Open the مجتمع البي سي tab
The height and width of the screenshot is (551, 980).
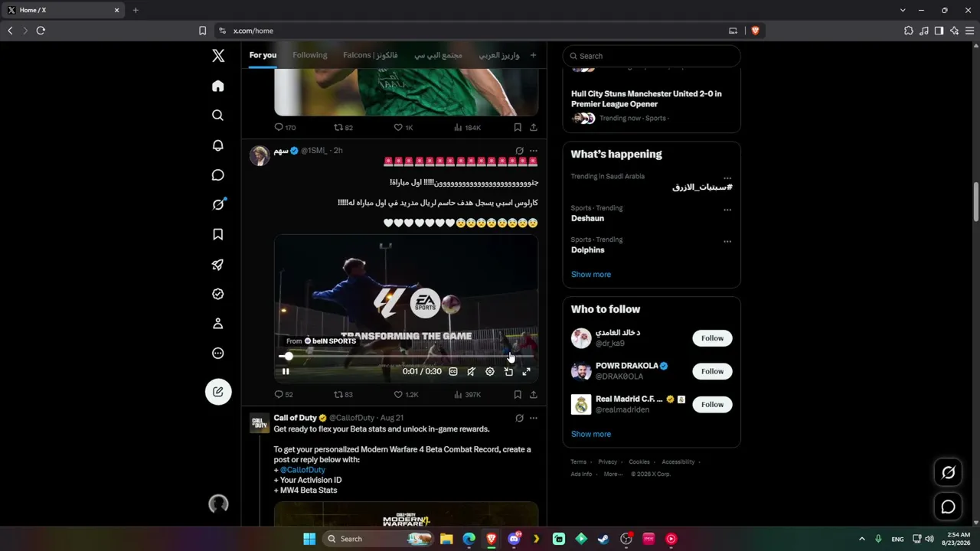click(x=439, y=55)
